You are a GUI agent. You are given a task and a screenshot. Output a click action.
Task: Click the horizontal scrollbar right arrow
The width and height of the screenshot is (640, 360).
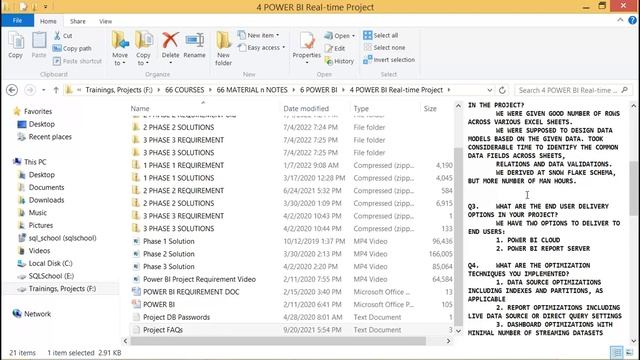449,341
